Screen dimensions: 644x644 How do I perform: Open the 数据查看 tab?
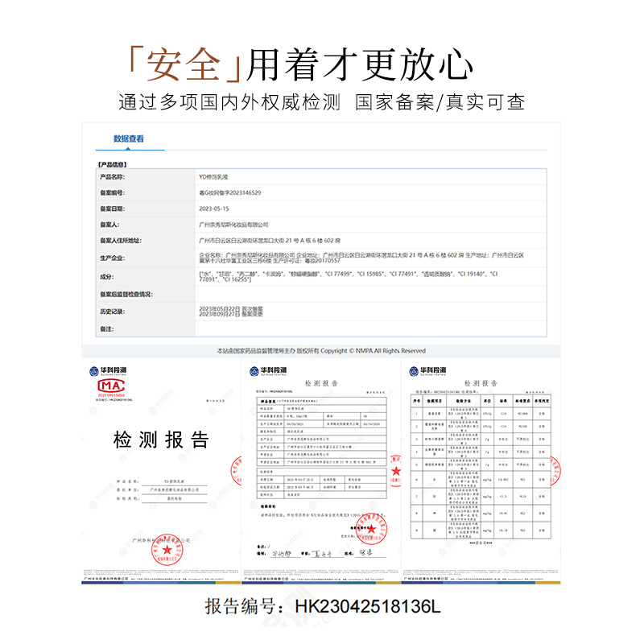[x=129, y=138]
